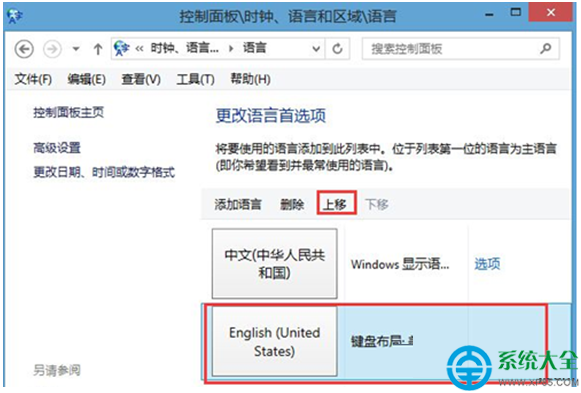Open 高级设置 link
Screen dimensions: 581x393
[57, 148]
